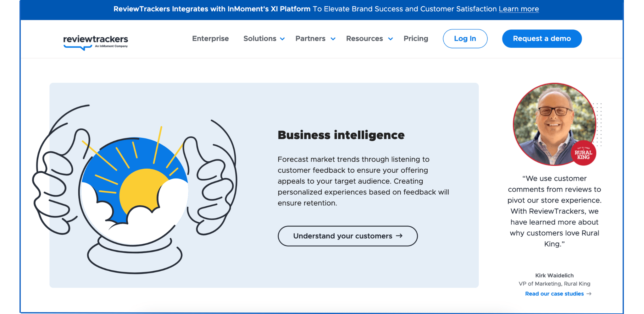Follow the Learn more banner link
Screen dimensions: 644x314
519,9
